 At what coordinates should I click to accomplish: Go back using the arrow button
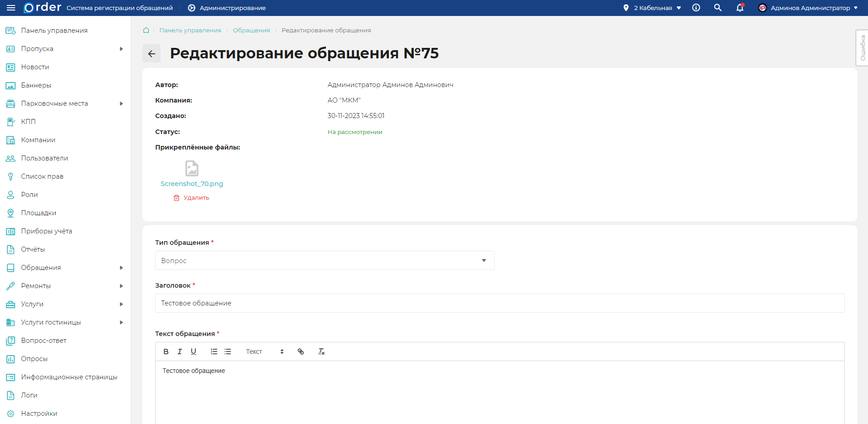(152, 53)
